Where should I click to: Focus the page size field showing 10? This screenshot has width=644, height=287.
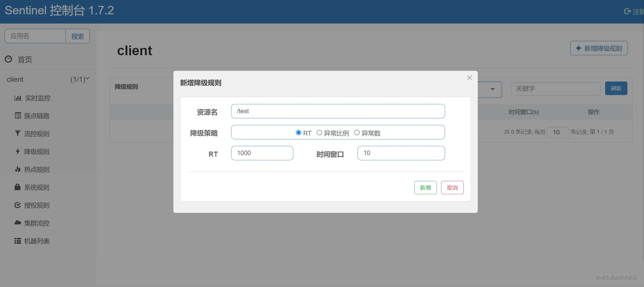(558, 132)
